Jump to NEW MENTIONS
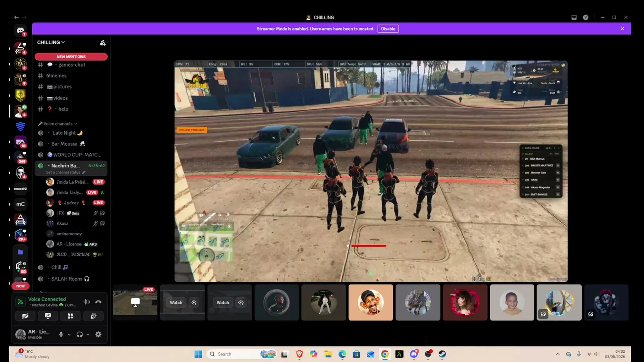The image size is (644, 362). [x=71, y=57]
